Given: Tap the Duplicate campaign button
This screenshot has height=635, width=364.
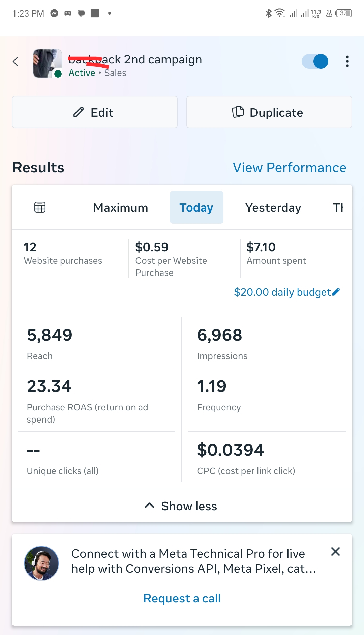Looking at the screenshot, I should click(269, 112).
